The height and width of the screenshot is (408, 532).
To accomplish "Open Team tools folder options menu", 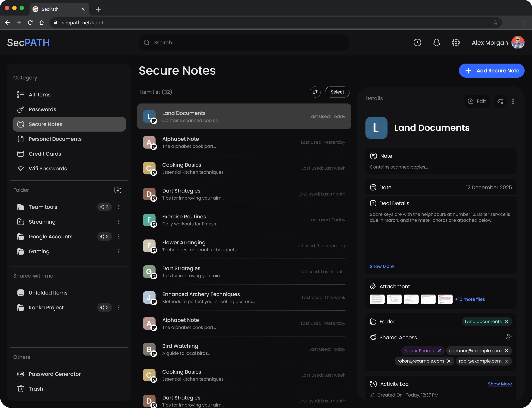I will pos(119,207).
